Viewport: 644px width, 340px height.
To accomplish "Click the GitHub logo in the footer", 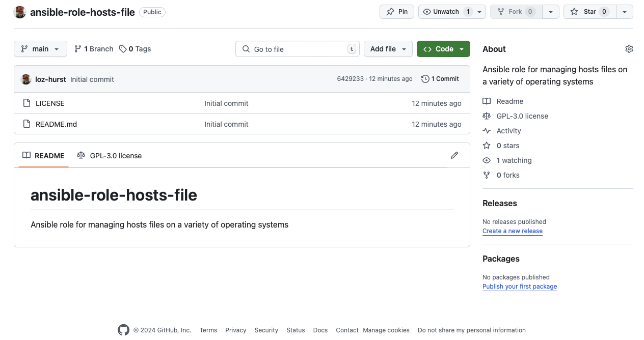I will click(123, 330).
